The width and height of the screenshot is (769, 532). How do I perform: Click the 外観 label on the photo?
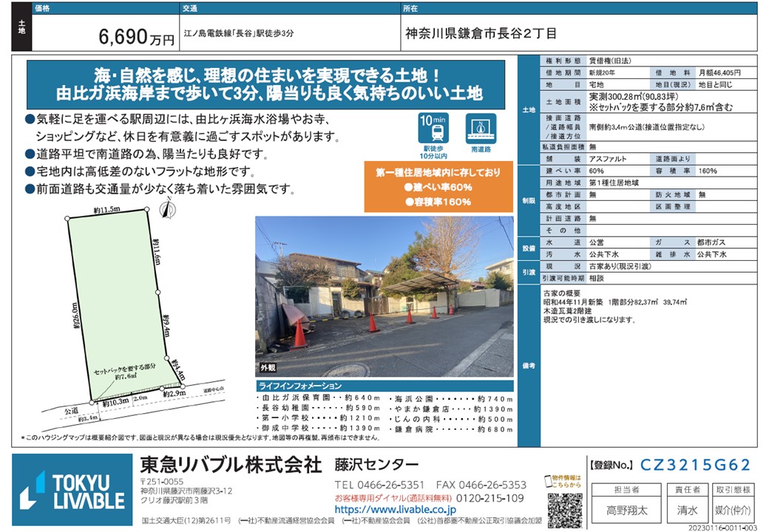[268, 366]
